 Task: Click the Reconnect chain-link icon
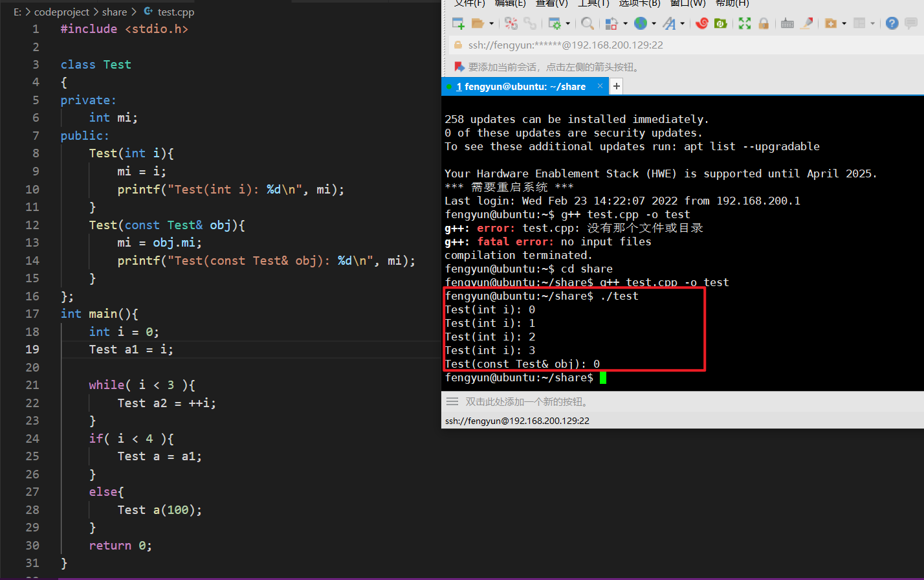pos(530,23)
